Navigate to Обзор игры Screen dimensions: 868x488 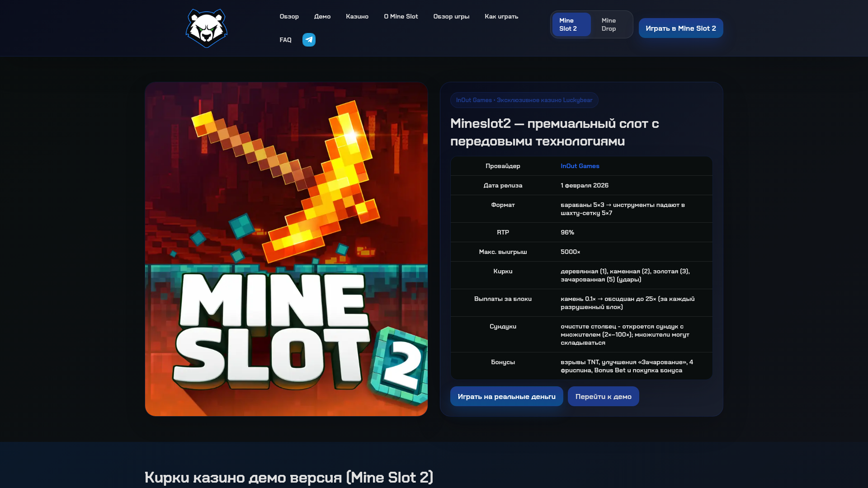point(451,16)
